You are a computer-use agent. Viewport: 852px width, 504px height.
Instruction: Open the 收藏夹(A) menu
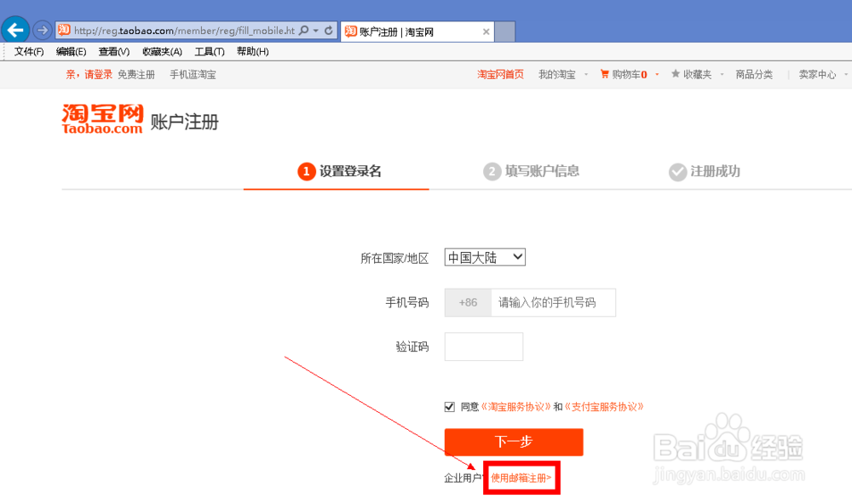(x=162, y=52)
